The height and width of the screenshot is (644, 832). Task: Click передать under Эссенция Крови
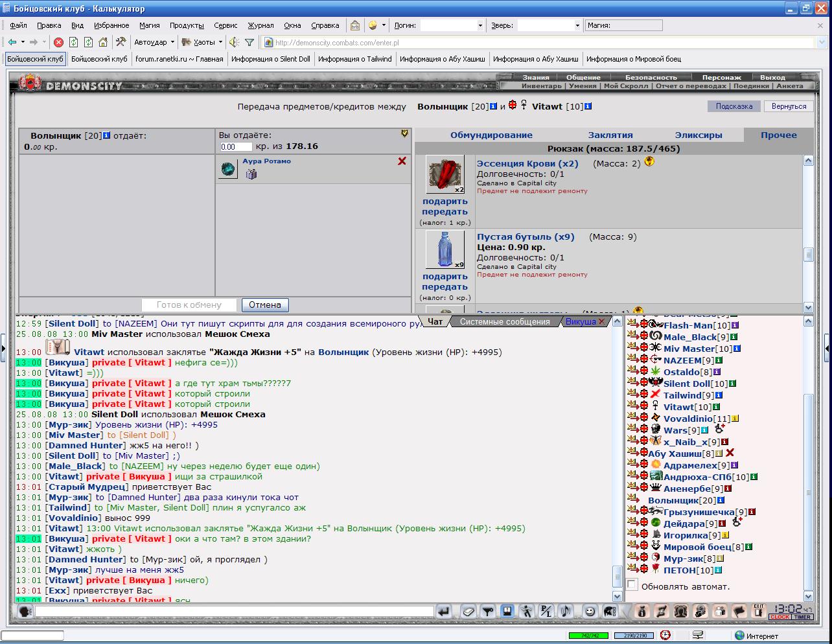coord(445,211)
